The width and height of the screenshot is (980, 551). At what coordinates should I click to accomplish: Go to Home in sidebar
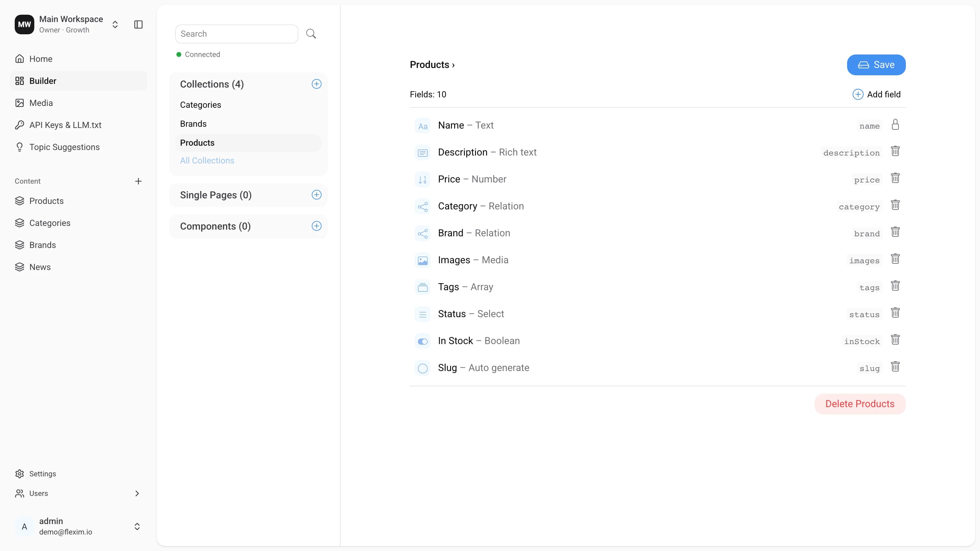(78, 59)
